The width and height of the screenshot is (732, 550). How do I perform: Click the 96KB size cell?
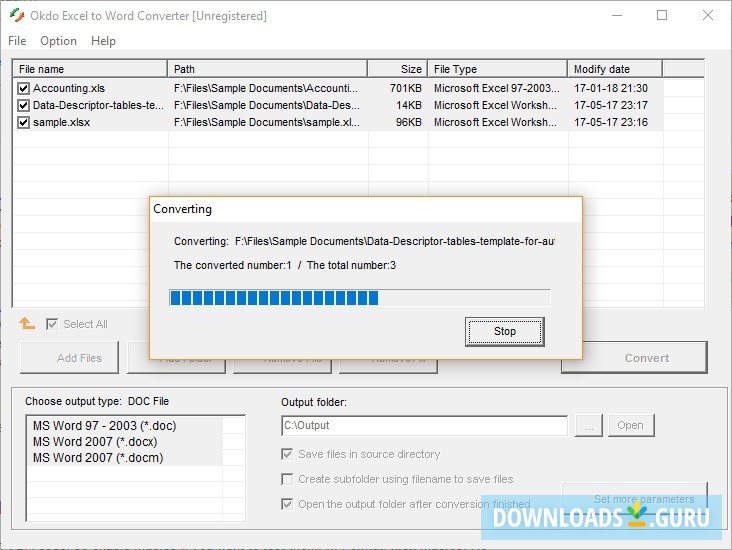tap(408, 122)
